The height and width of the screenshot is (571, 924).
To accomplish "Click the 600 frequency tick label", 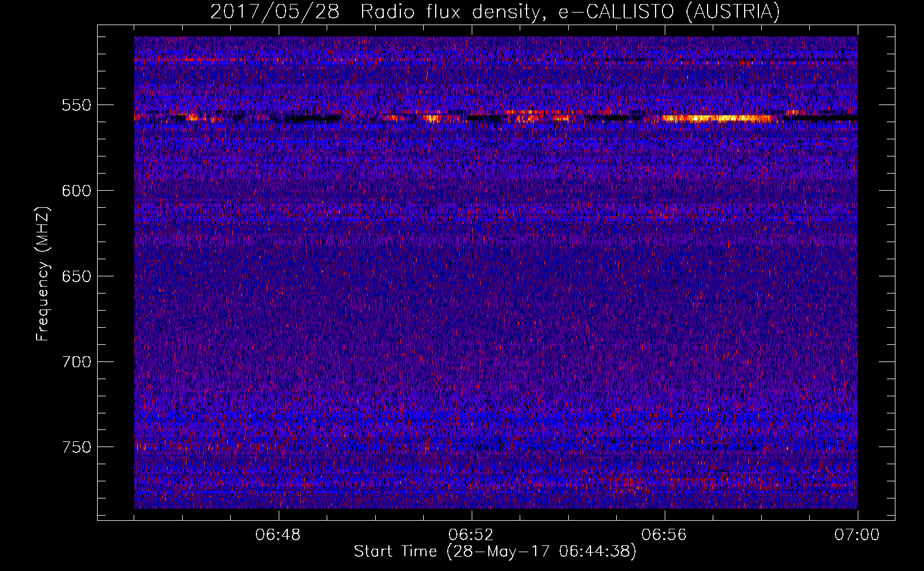I will 77,191.
